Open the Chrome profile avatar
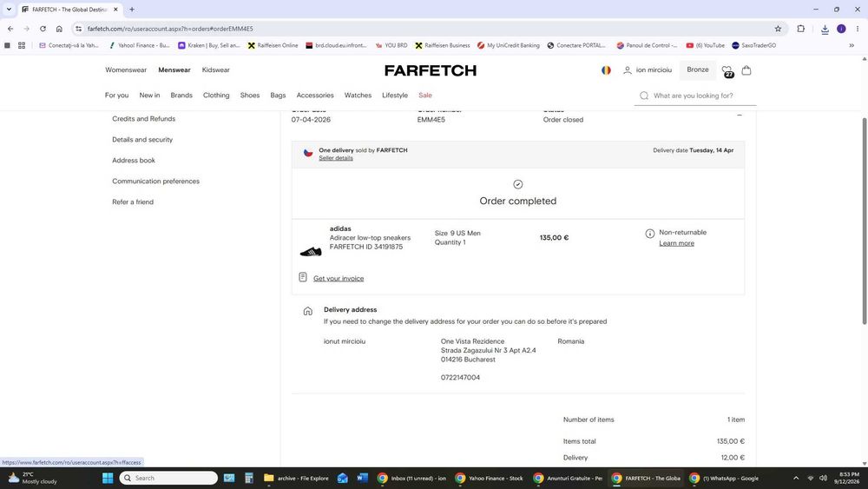Image resolution: width=868 pixels, height=489 pixels. (x=841, y=29)
